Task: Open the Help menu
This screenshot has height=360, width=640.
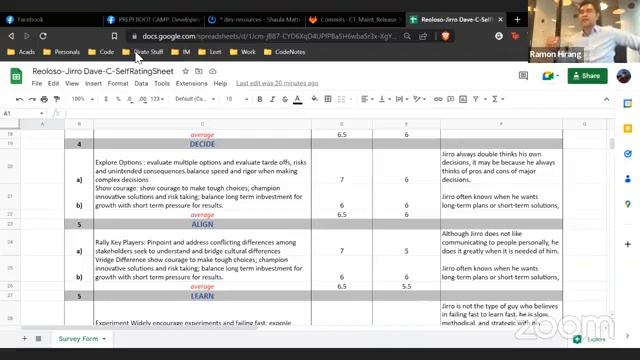Action: tap(220, 83)
